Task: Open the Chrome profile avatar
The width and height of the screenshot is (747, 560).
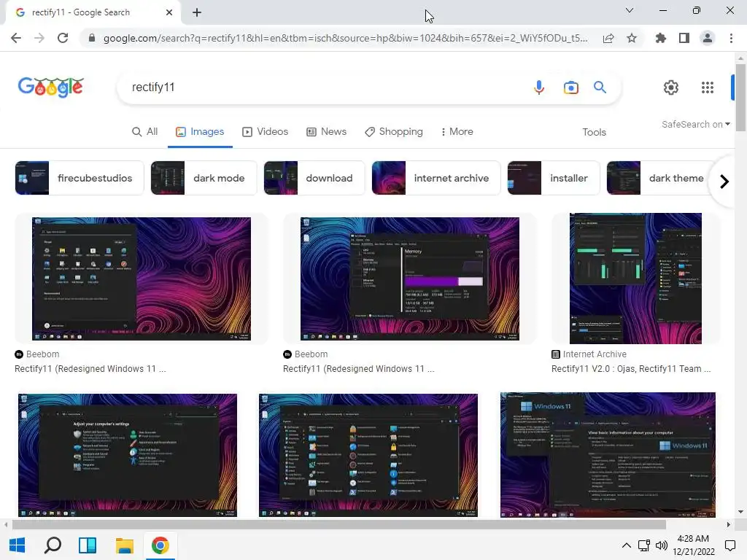Action: click(708, 38)
